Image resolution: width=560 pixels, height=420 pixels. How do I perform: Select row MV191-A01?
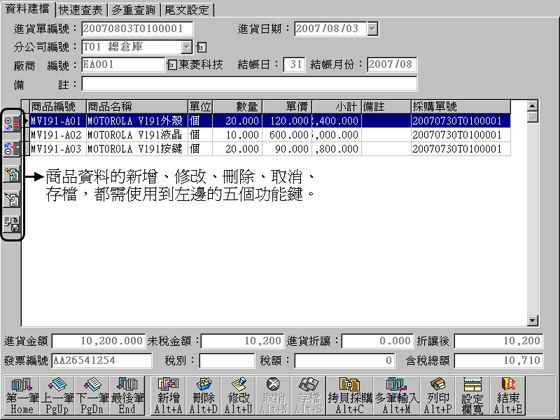click(x=270, y=121)
